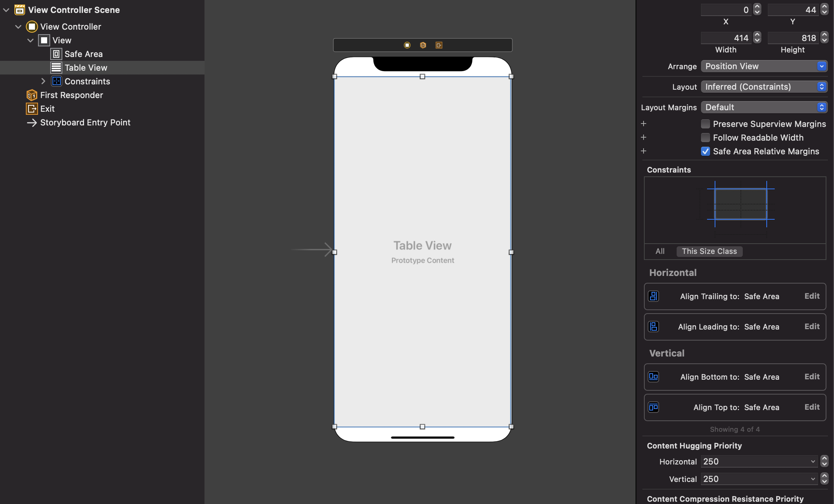Edit the Align Top to Safe Area constraint

[812, 407]
